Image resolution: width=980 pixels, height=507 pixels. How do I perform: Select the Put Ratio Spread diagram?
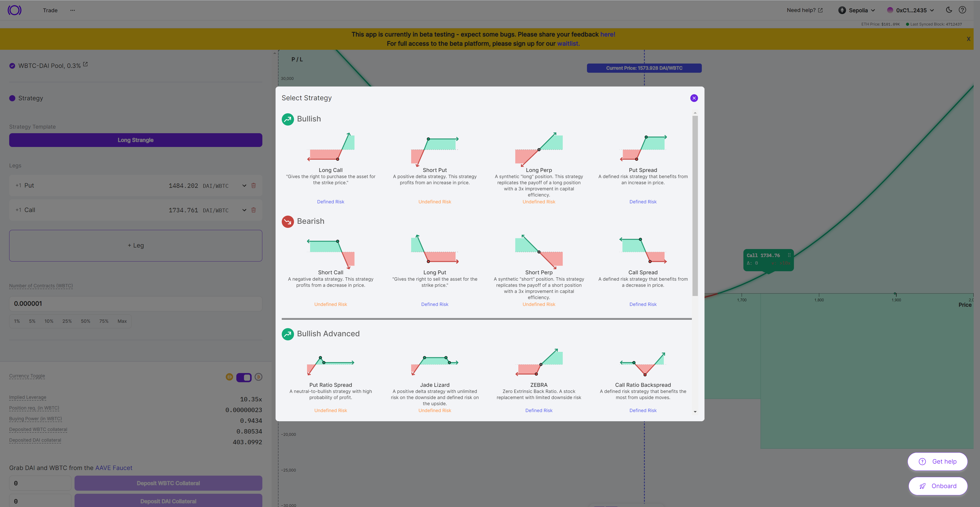(330, 365)
